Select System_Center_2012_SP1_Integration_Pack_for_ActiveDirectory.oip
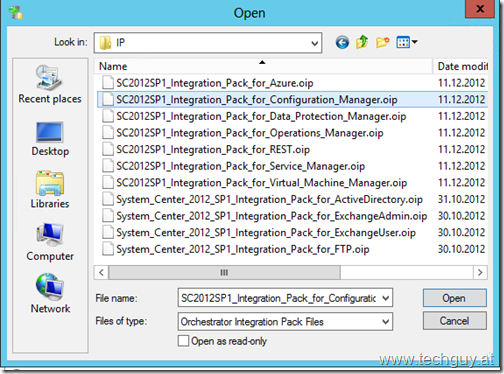504x374 pixels. (269, 199)
